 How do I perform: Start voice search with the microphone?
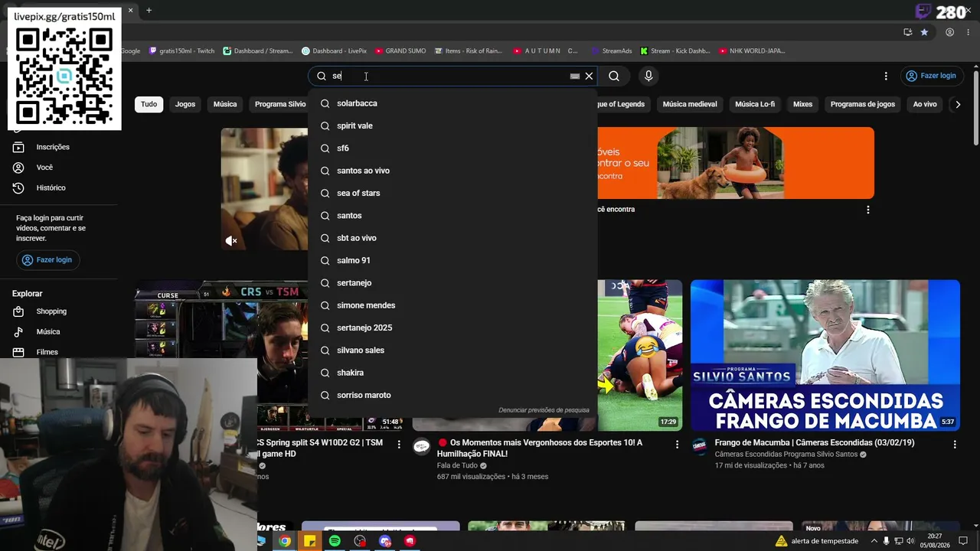tap(648, 76)
